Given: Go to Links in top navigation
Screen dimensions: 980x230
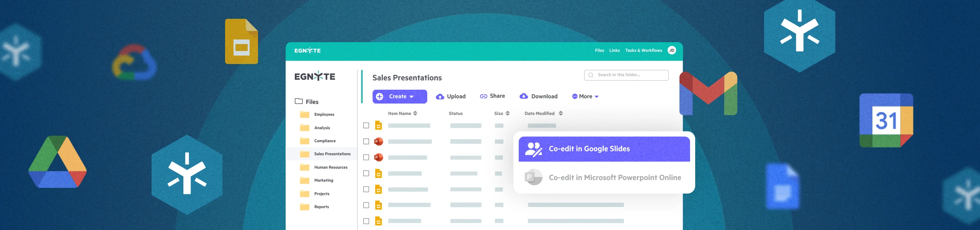Looking at the screenshot, I should click(614, 51).
